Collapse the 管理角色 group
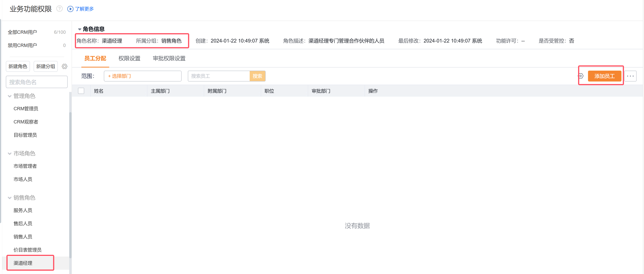 click(x=10, y=96)
